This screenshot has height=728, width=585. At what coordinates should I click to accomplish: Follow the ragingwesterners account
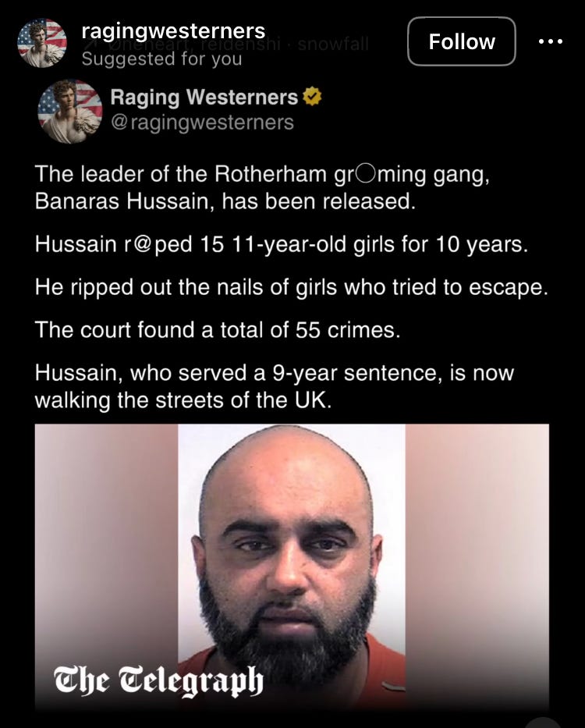pos(462,41)
